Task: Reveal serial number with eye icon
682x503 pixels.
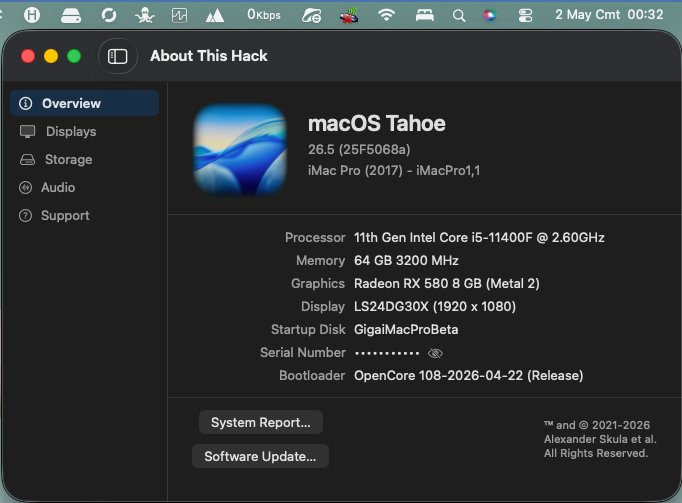Action: pyautogui.click(x=435, y=353)
